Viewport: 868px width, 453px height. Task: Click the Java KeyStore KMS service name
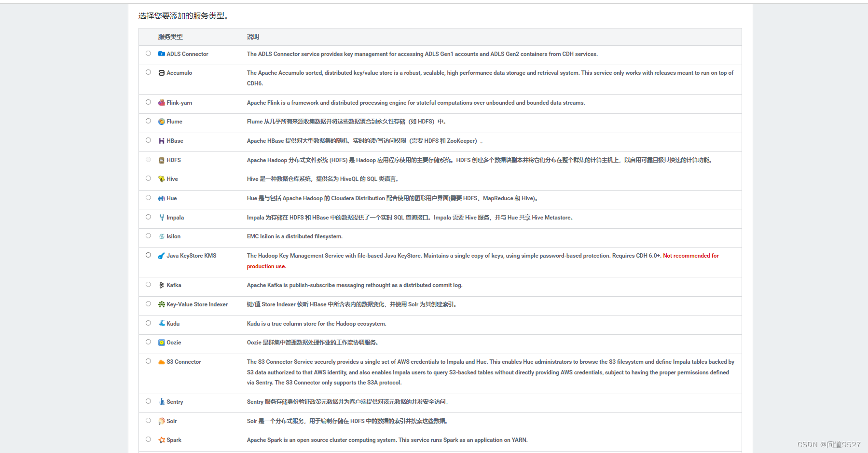191,256
